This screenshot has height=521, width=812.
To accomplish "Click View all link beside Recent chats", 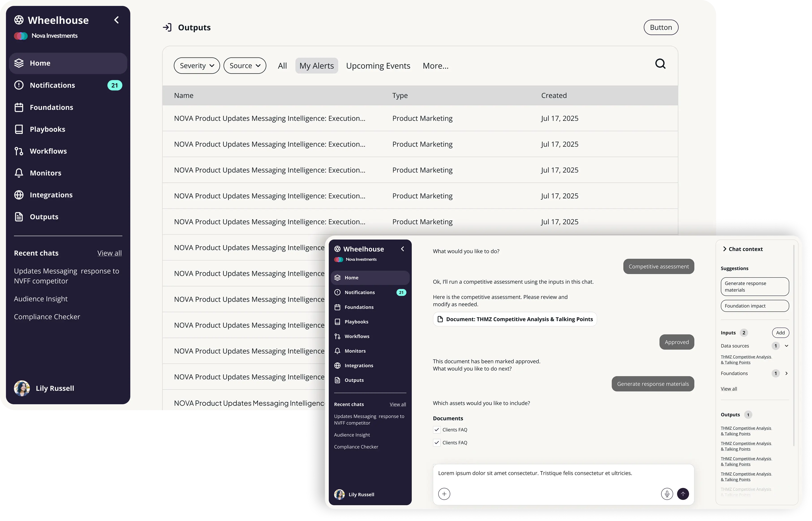I will pos(109,253).
